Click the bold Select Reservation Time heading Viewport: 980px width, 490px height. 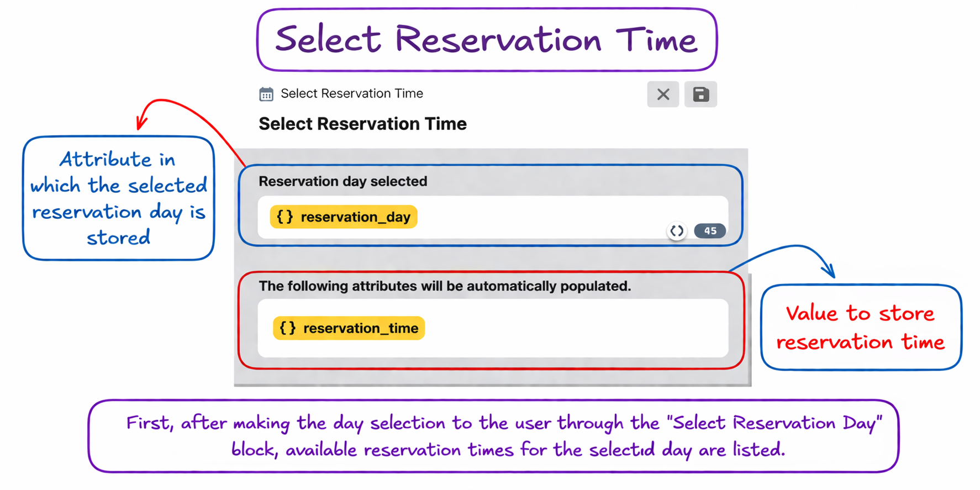pos(362,124)
